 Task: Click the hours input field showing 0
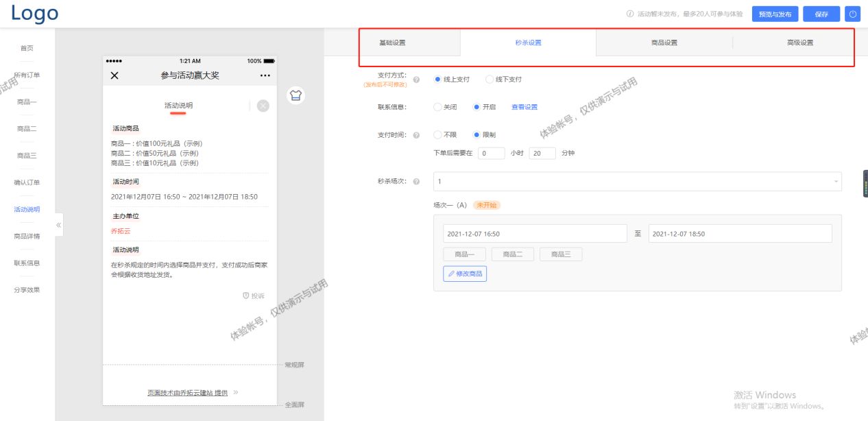pos(491,153)
